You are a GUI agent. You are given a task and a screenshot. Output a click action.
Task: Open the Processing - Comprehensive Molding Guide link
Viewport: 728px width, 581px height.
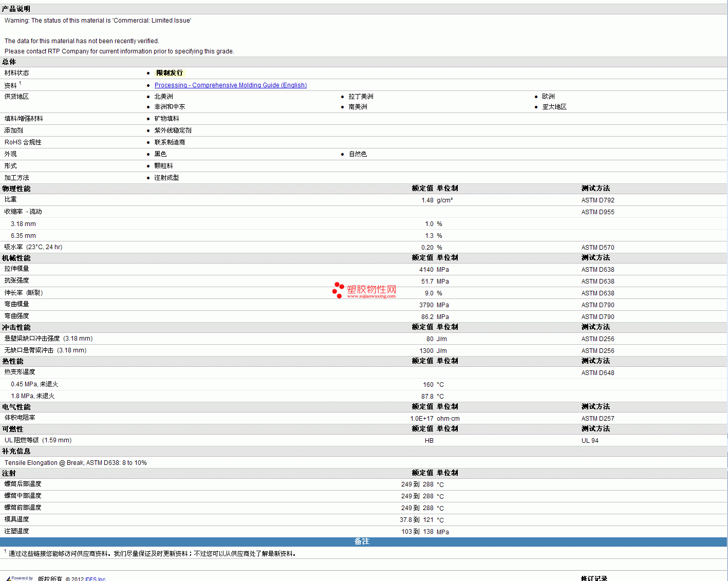pos(230,85)
